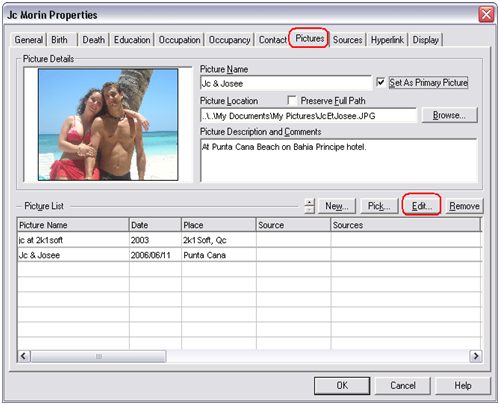Add a picture with New... button
Screen dimensions: 500x405
click(x=337, y=206)
